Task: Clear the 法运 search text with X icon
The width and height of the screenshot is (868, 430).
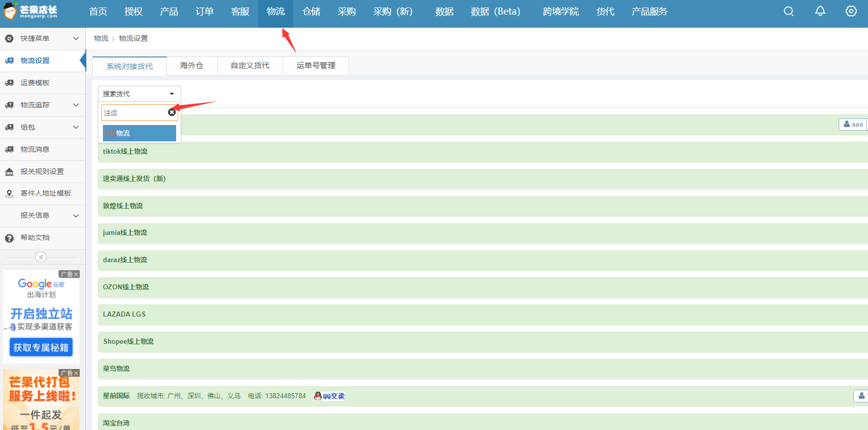Action: pos(172,112)
